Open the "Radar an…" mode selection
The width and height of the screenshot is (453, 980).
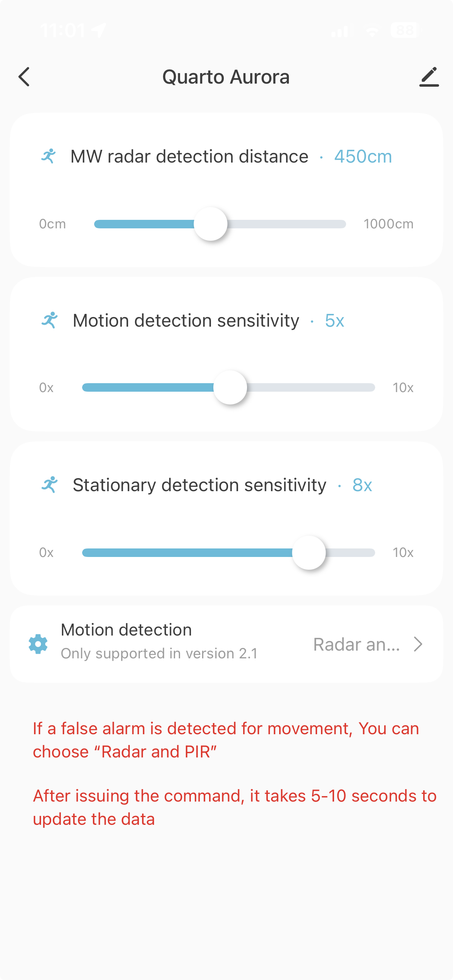pyautogui.click(x=356, y=644)
